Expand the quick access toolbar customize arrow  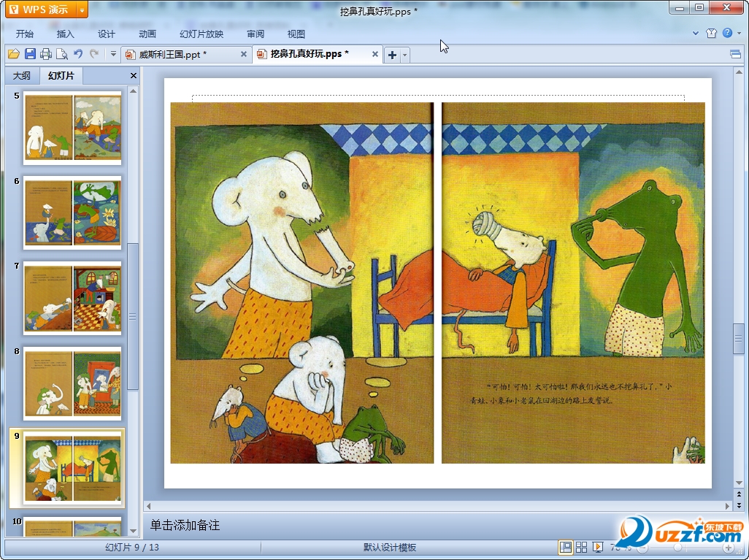pyautogui.click(x=113, y=54)
